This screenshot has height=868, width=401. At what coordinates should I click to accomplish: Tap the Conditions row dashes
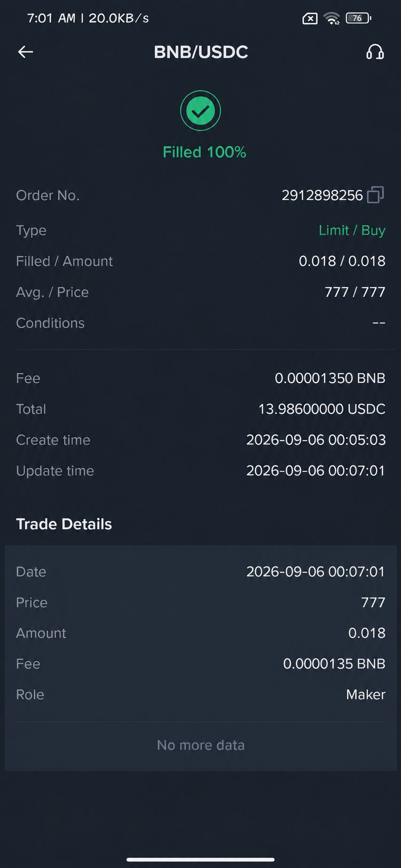(x=379, y=323)
